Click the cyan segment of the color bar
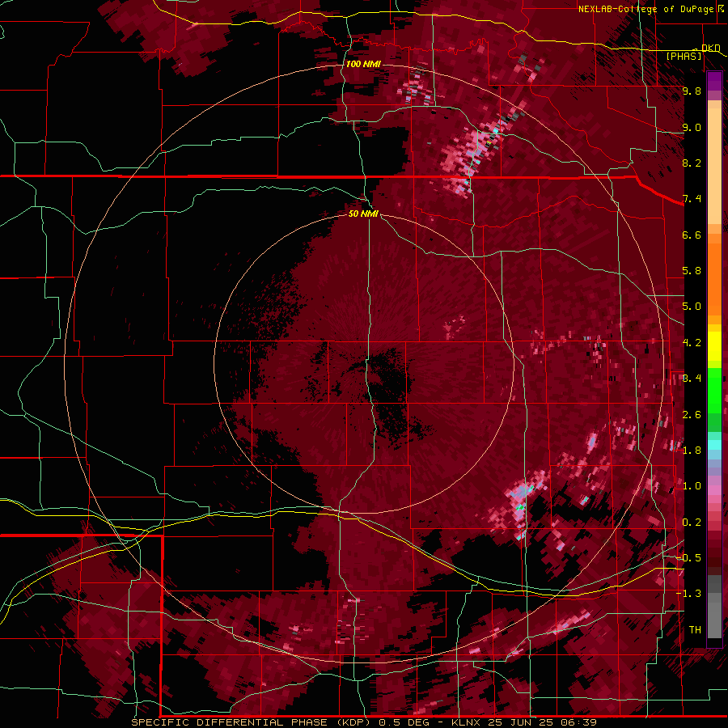This screenshot has height=728, width=728. coord(714,445)
